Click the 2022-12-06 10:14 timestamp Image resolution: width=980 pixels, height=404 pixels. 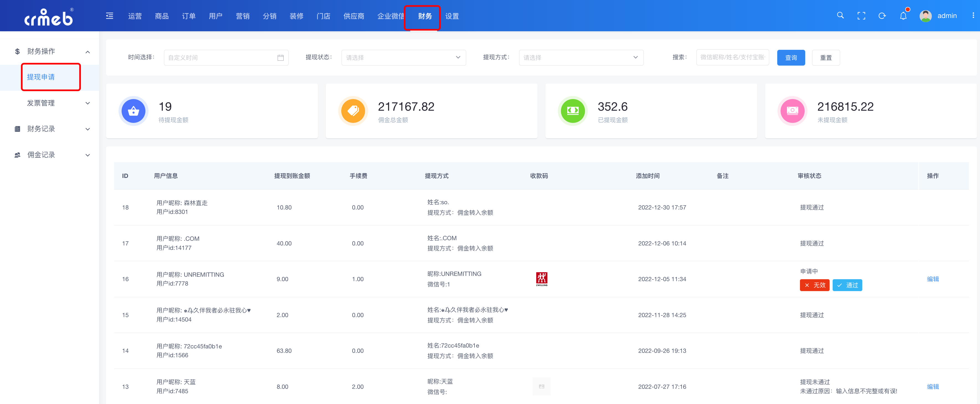[x=662, y=243]
